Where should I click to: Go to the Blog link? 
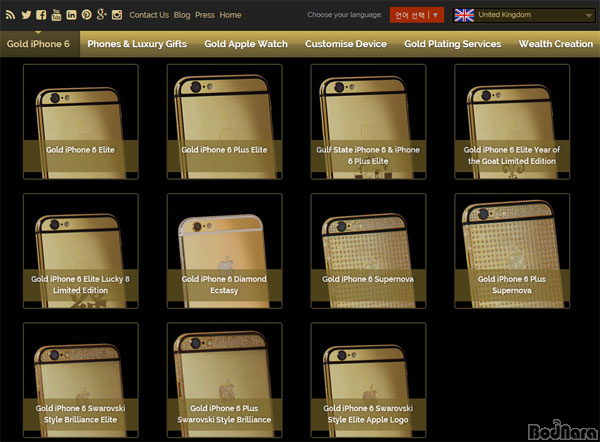pyautogui.click(x=182, y=15)
